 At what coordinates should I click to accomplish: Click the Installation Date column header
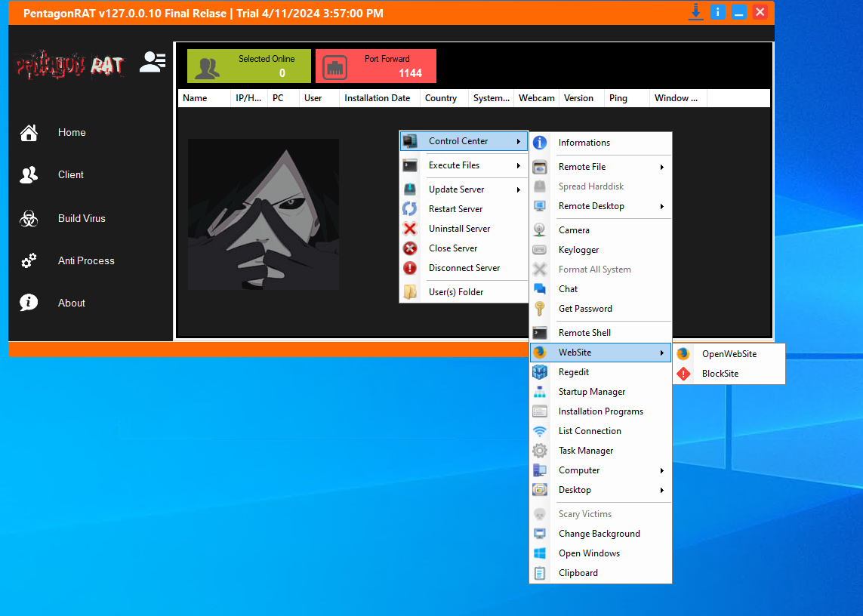tap(377, 98)
